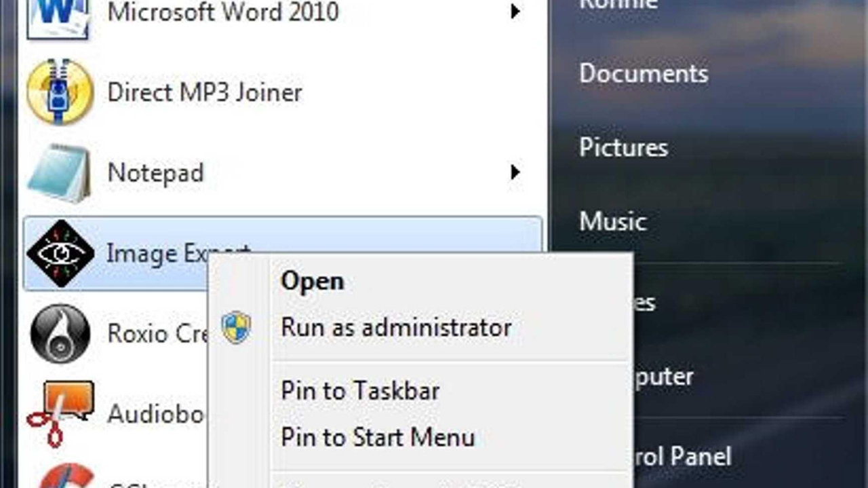Click the shield icon beside Run as administrator
The width and height of the screenshot is (868, 488).
pos(236,328)
